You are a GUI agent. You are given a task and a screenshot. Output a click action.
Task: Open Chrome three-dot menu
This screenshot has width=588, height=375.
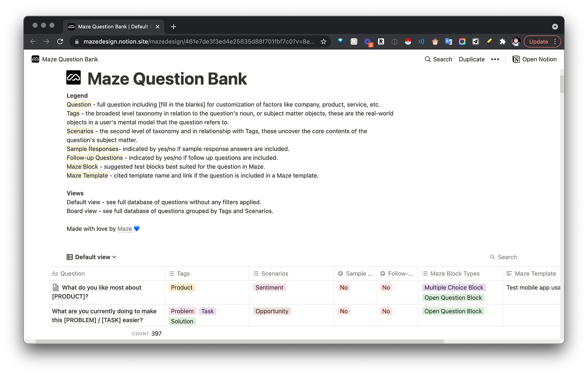coord(555,42)
